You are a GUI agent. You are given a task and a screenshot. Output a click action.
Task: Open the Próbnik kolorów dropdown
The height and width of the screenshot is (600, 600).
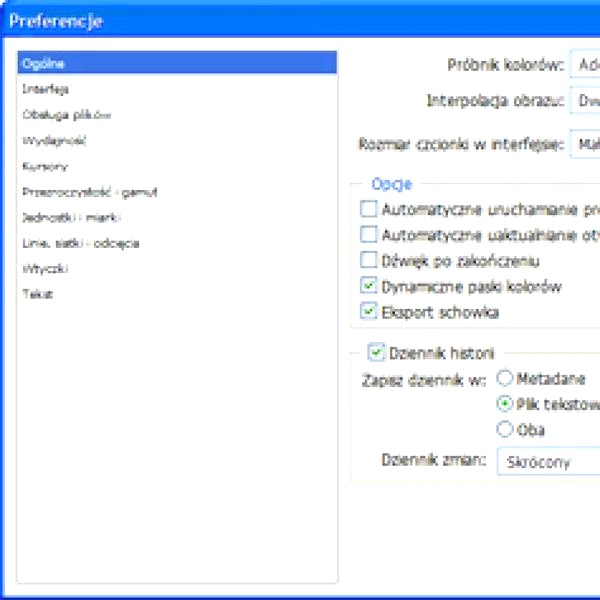585,64
